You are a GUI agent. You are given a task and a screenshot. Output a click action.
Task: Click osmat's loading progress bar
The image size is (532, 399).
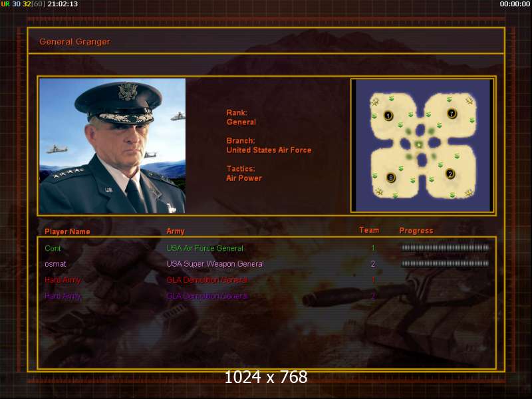pyautogui.click(x=445, y=263)
